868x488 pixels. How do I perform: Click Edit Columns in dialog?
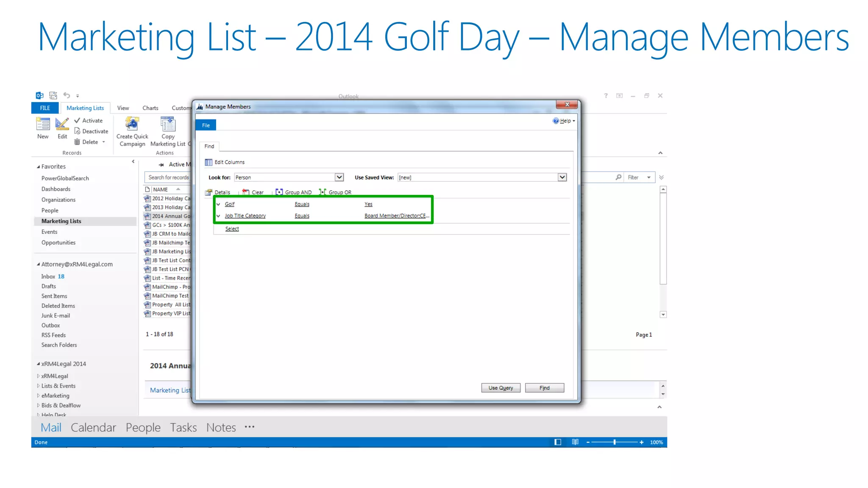[x=225, y=162]
